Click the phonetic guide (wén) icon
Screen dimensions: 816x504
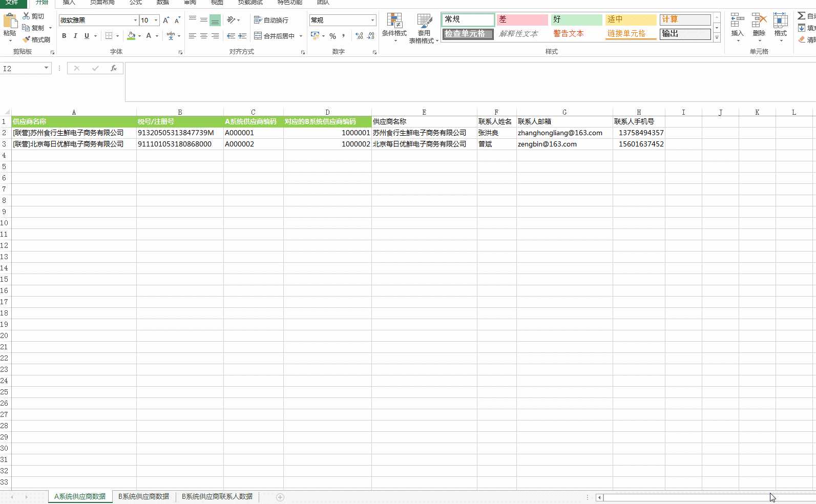171,36
